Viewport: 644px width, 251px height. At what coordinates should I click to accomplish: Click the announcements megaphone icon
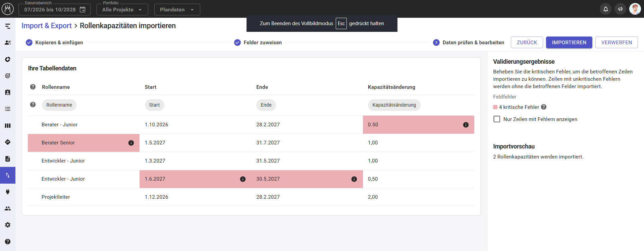pyautogui.click(x=620, y=9)
